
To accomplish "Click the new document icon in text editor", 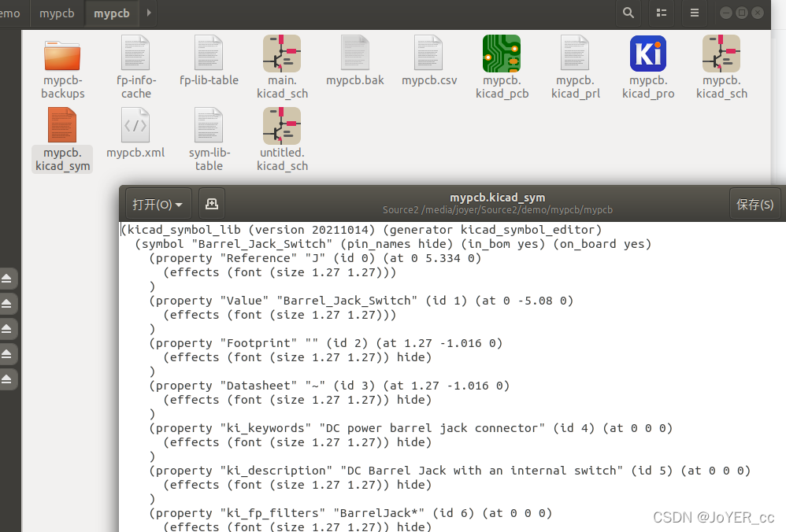I will pos(212,203).
